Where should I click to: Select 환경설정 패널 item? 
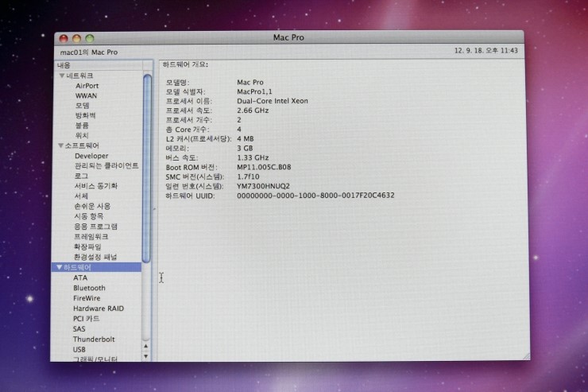coord(95,258)
